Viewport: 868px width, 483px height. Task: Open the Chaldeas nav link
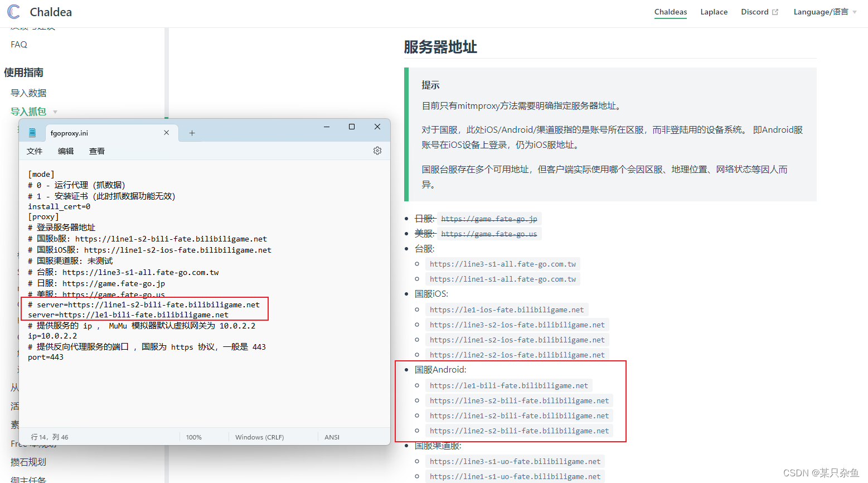pos(671,12)
